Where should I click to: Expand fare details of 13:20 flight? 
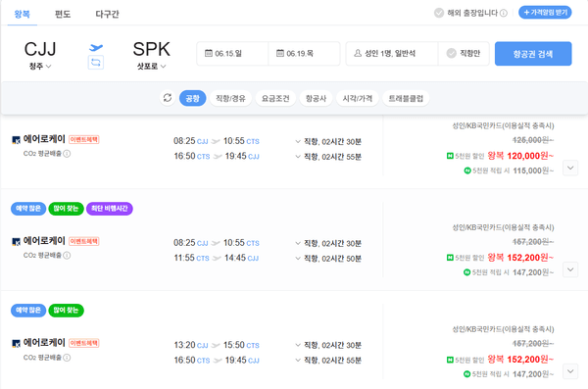point(570,371)
